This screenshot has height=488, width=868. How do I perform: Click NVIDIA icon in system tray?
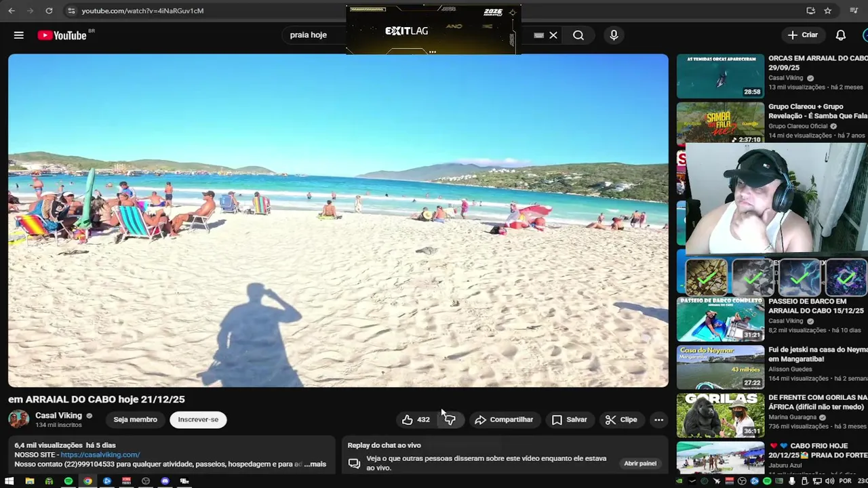679,481
